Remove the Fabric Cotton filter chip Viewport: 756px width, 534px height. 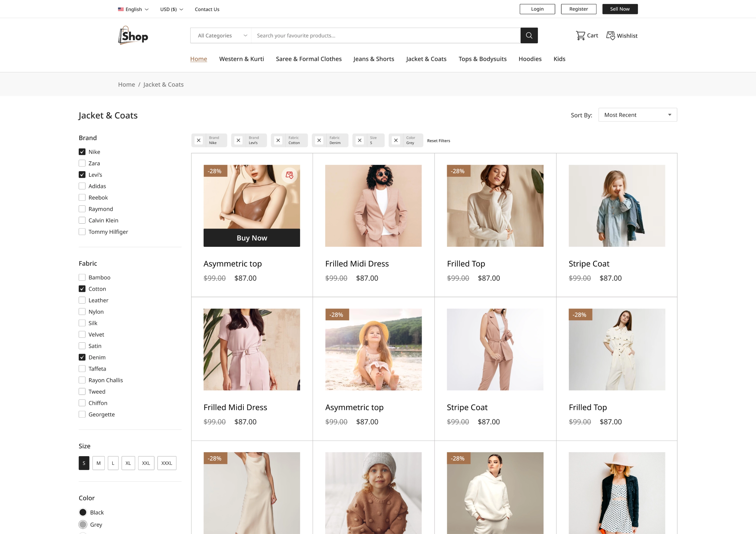[x=278, y=140]
